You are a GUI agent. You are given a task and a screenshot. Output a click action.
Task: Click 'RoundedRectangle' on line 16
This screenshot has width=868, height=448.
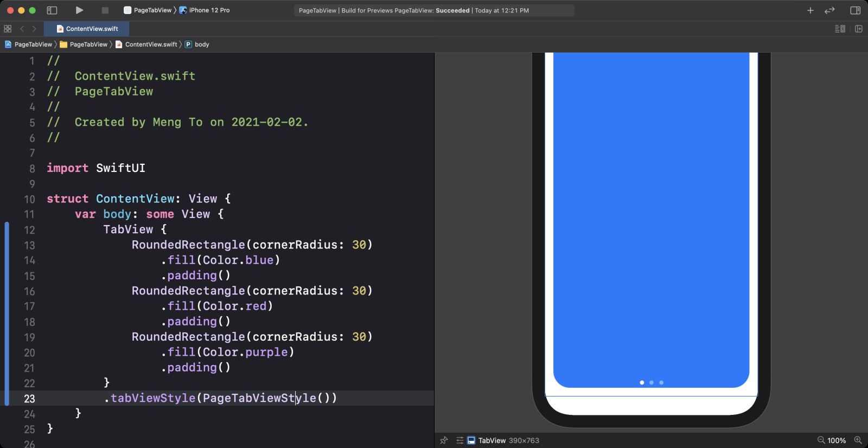coord(188,291)
